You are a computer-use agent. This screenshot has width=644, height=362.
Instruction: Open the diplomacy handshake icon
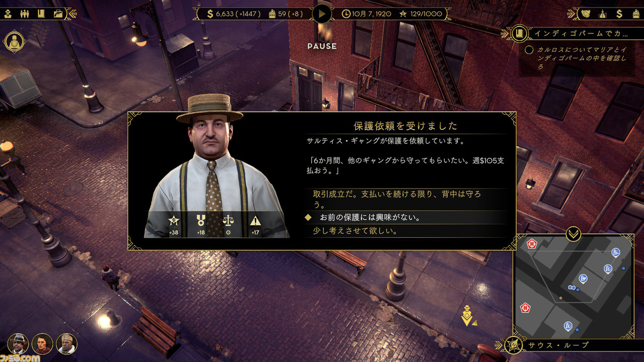pyautogui.click(x=586, y=13)
